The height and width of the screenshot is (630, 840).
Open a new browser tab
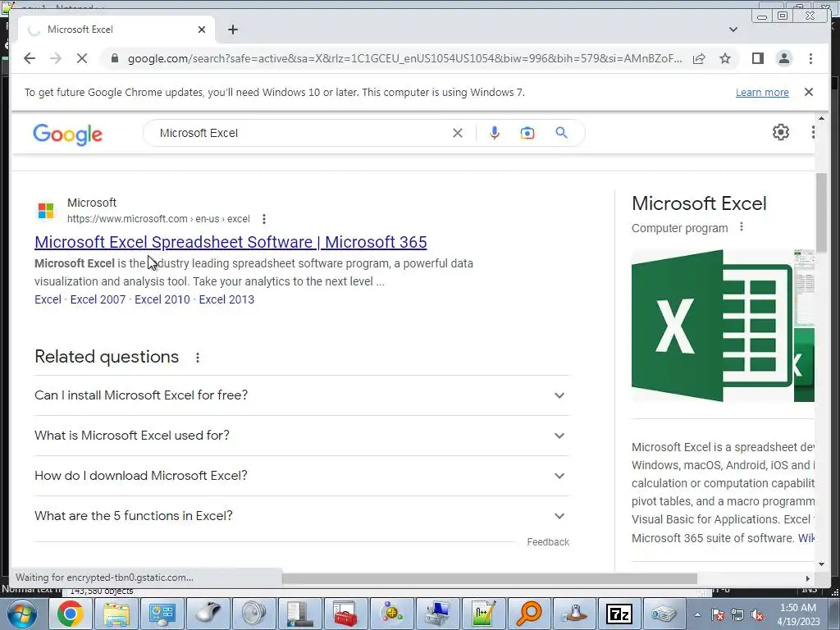click(x=232, y=30)
